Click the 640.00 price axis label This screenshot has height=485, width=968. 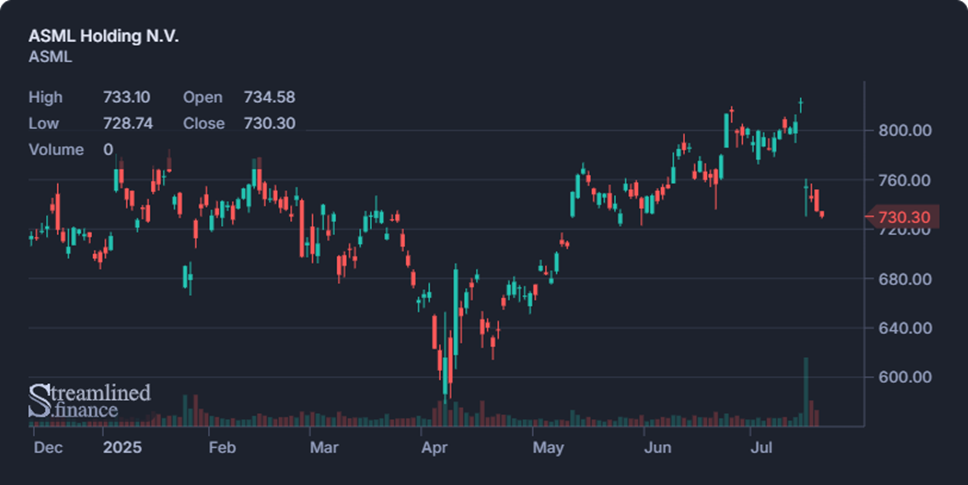[905, 328]
